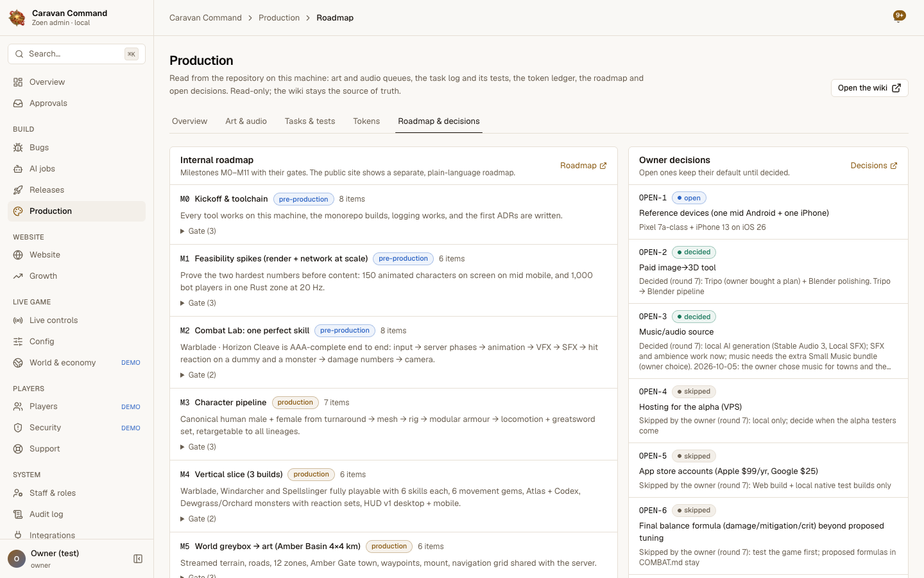The height and width of the screenshot is (578, 924).
Task: Focus the Search input field
Action: pos(76,54)
